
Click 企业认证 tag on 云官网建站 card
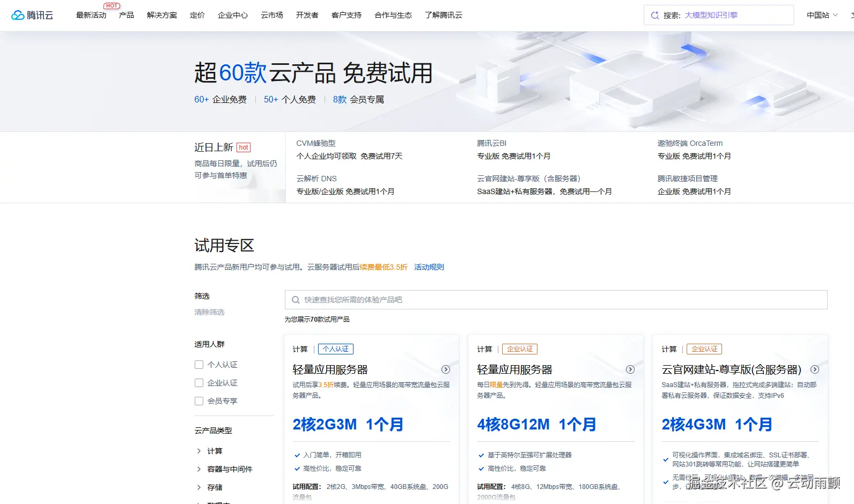tap(704, 349)
